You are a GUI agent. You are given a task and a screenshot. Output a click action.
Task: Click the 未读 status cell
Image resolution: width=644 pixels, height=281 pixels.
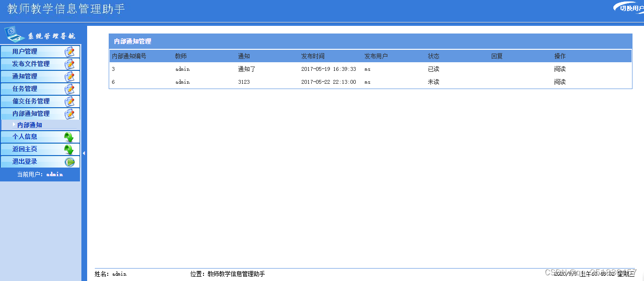[x=433, y=82]
